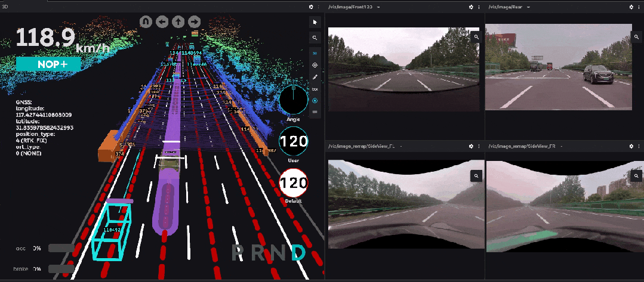Screen dimensions: 644x282
Task: Open more options dots of Front120 panel
Action: click(x=479, y=7)
